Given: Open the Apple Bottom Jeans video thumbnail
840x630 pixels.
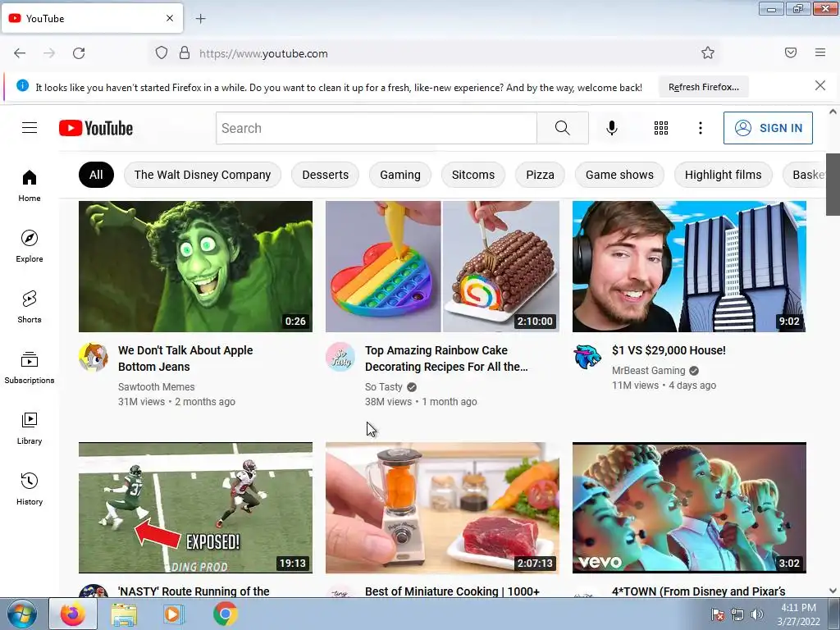Looking at the screenshot, I should coord(195,267).
